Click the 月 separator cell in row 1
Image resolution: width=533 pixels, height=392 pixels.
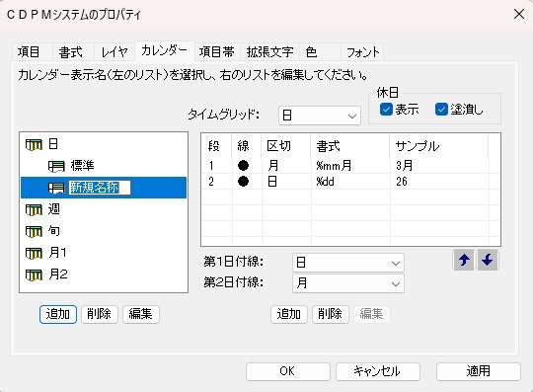[x=273, y=166]
